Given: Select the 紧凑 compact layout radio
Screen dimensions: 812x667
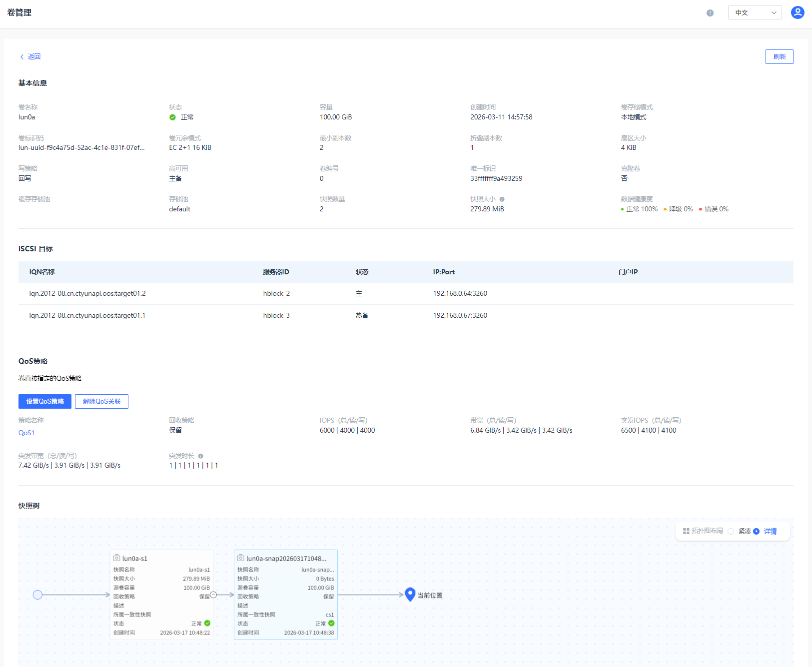Looking at the screenshot, I should pos(731,531).
